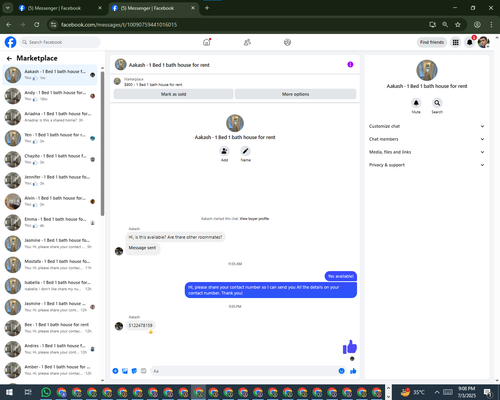500x400 pixels.
Task: Expand the Privacy & support section
Action: tap(427, 165)
